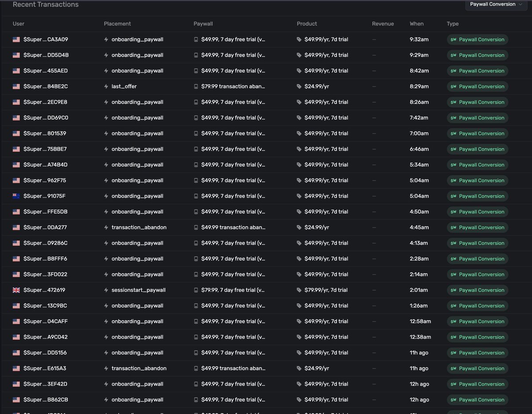
Task: Click the UK flag icon for user 472619
Action: [16, 290]
